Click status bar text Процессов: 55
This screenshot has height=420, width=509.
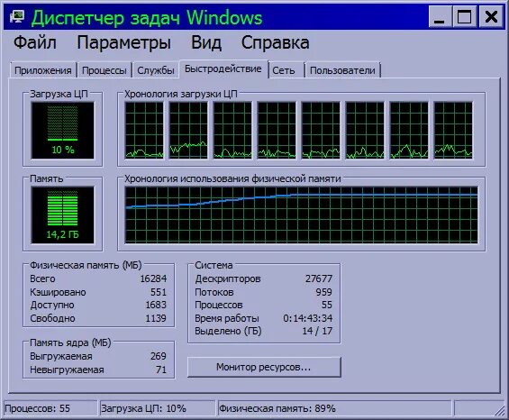click(37, 408)
